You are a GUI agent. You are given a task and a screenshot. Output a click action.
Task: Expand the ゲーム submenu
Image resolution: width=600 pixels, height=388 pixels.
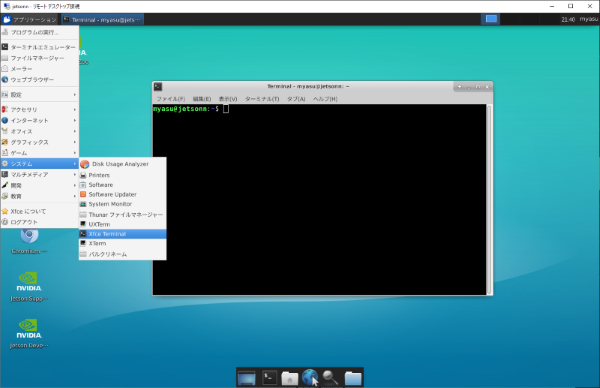pyautogui.click(x=40, y=153)
